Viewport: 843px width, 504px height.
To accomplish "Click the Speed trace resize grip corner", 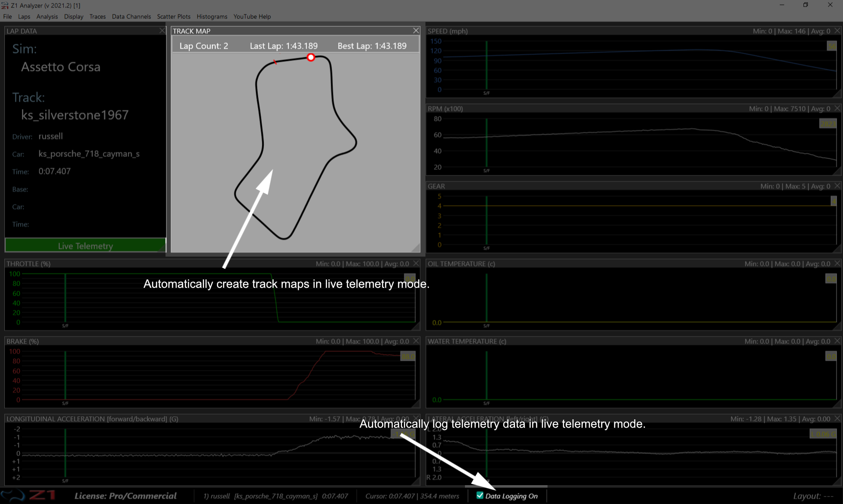I will tap(837, 93).
